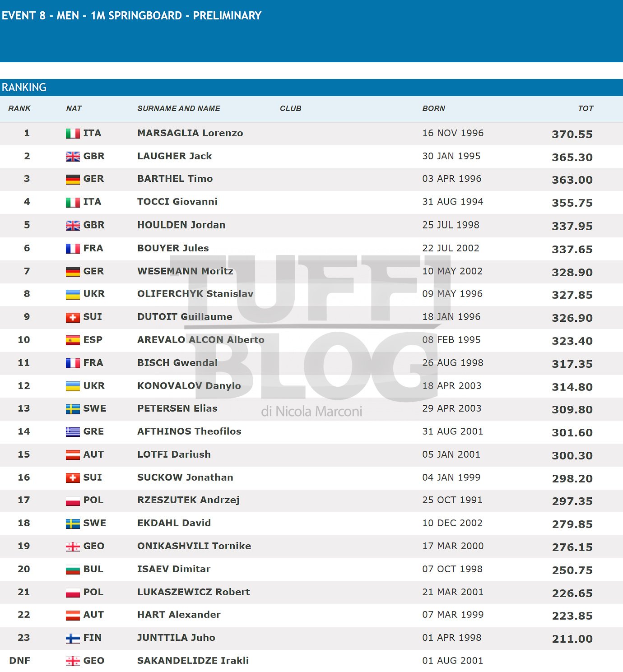Viewport: 623px width, 672px height.
Task: Click the SURNAME AND NAME column header
Action: (x=179, y=108)
